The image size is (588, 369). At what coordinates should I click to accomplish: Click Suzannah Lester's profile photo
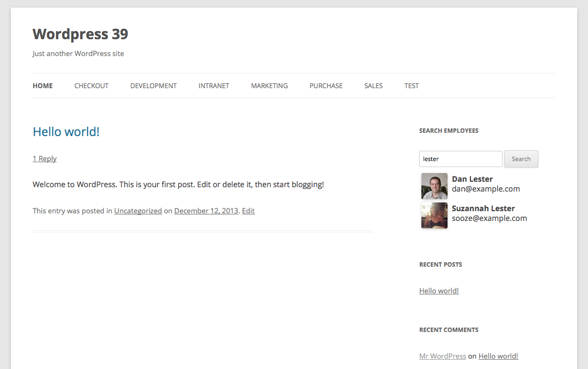434,216
